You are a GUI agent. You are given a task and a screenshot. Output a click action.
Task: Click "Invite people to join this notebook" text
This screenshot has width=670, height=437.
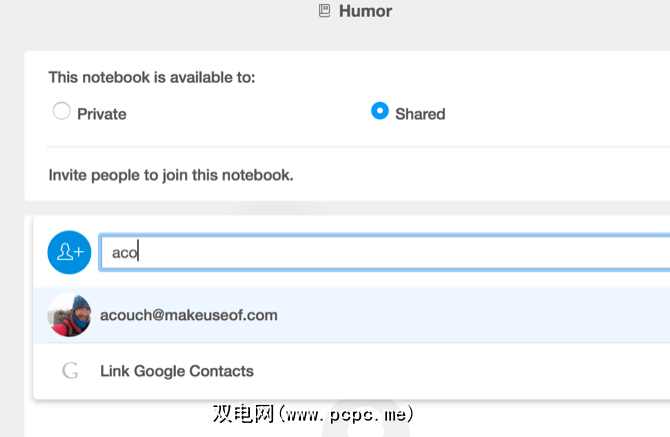[x=171, y=175]
